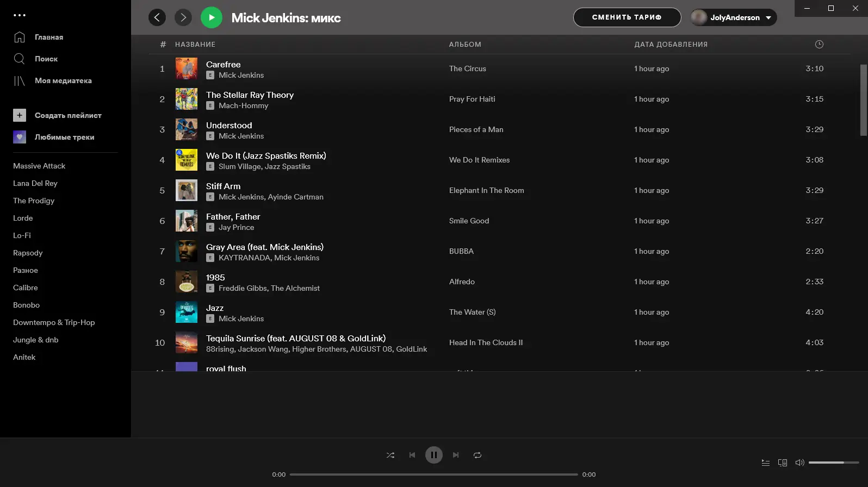
Task: Click the purple heart Liked Songs icon
Action: coord(20,137)
